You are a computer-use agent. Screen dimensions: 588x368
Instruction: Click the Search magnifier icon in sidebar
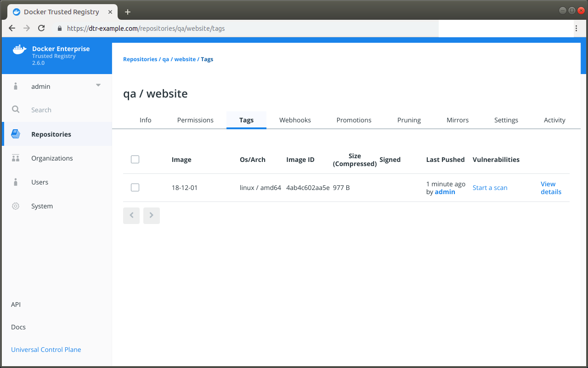tap(16, 110)
